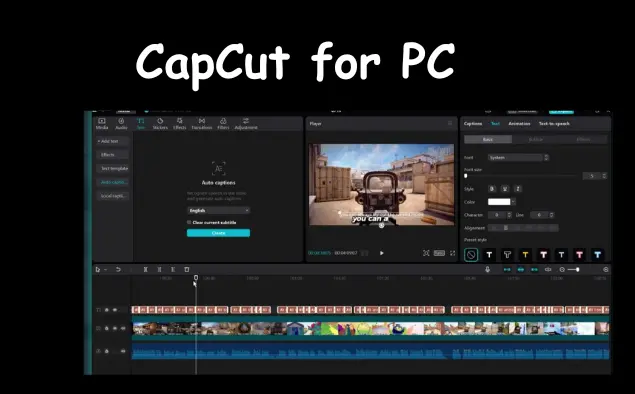The width and height of the screenshot is (635, 394).
Task: Open the Adjustment panel
Action: 246,124
